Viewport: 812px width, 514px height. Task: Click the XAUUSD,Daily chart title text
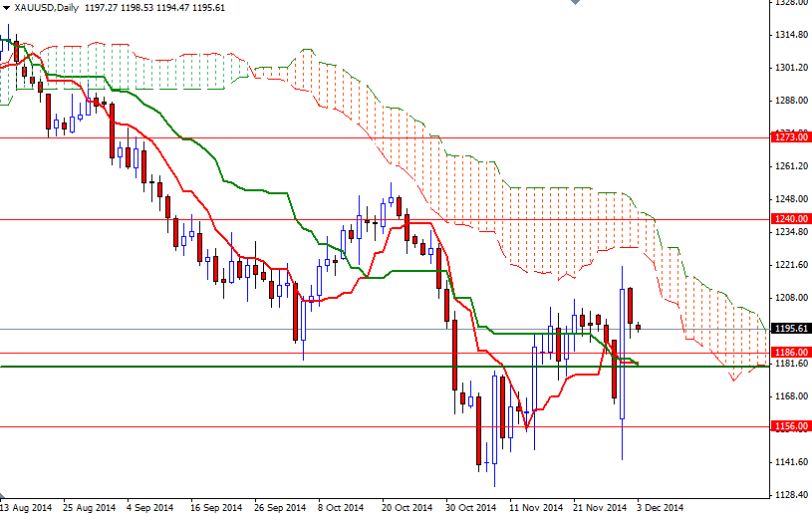47,8
